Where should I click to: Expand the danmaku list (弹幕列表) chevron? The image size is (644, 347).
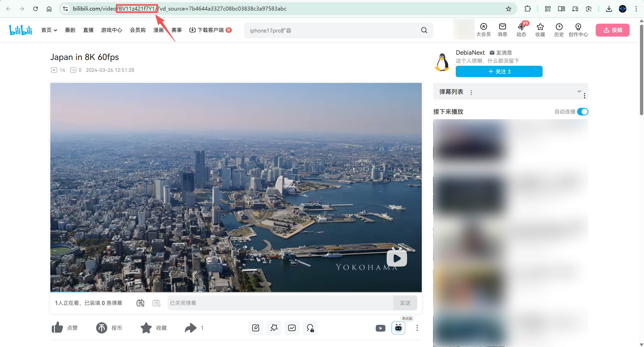[x=579, y=91]
